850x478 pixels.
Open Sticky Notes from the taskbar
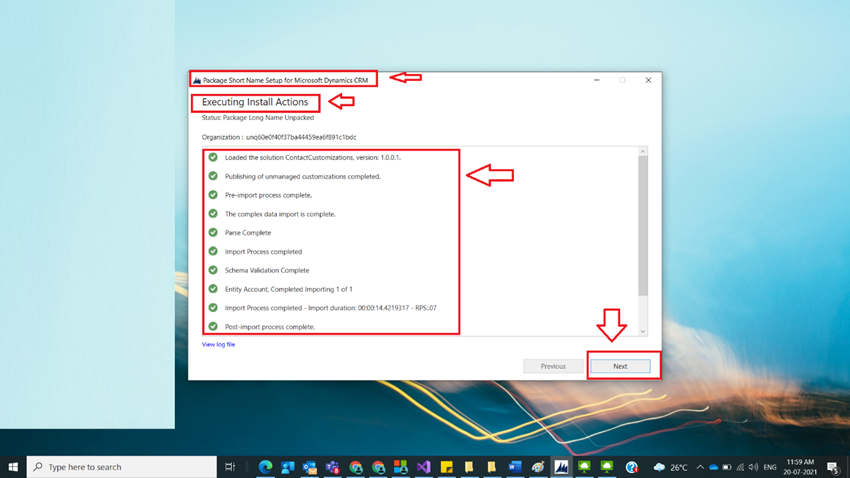pyautogui.click(x=447, y=467)
